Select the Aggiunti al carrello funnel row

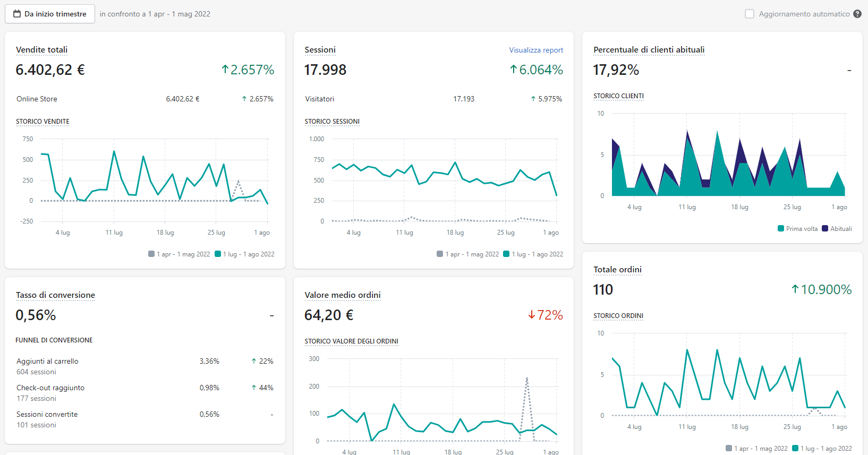tap(144, 366)
